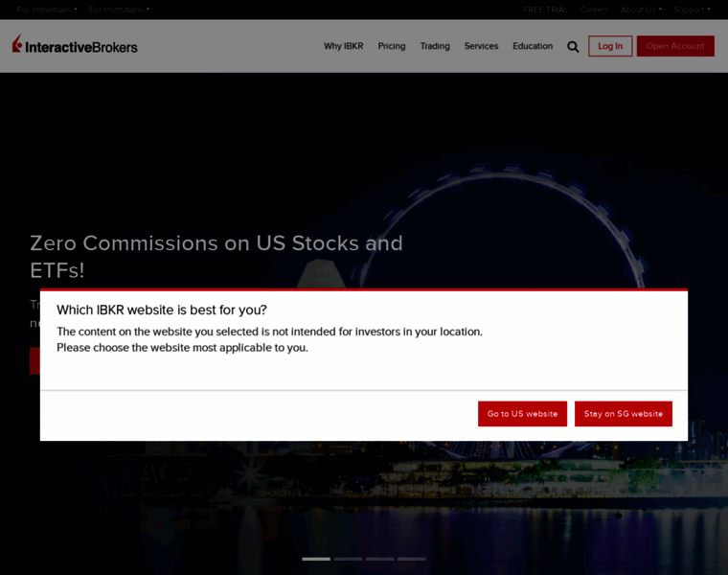
Task: Click the Open Account button
Action: [675, 46]
